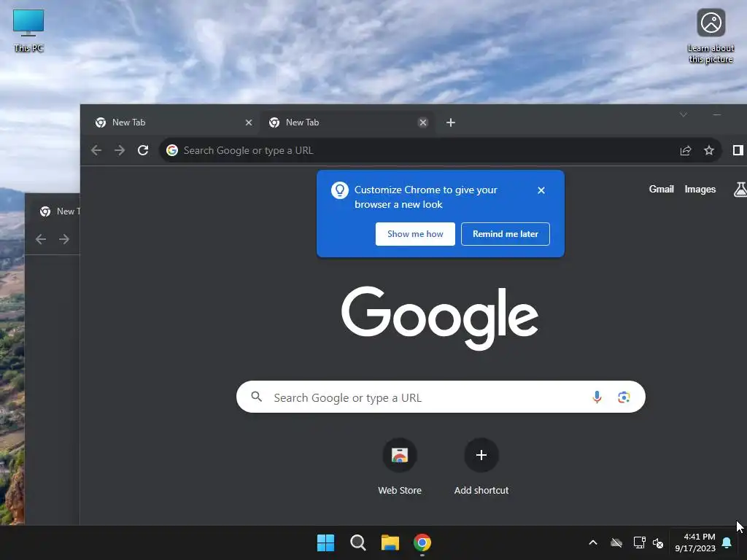Open notifications bell icon

[727, 542]
